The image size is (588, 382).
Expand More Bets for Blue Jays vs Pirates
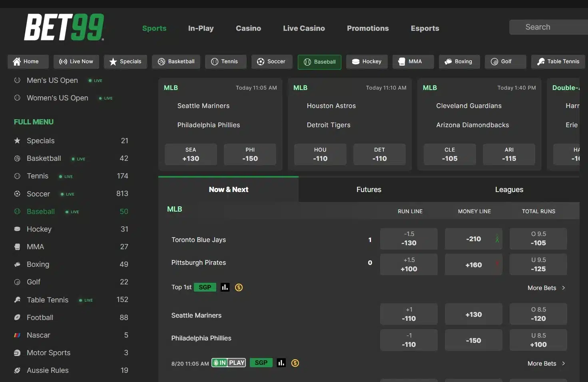click(x=546, y=288)
